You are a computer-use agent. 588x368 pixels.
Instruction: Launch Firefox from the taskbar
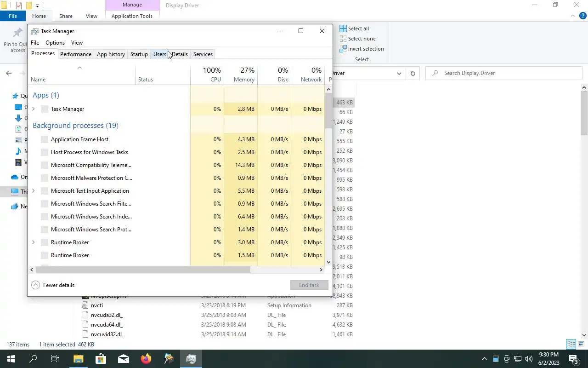[146, 359]
